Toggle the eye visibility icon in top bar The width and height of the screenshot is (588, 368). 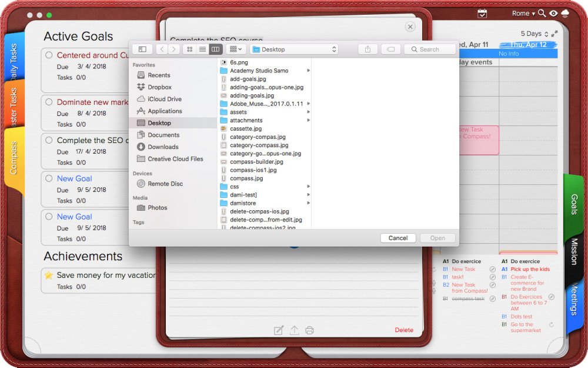[x=553, y=14]
